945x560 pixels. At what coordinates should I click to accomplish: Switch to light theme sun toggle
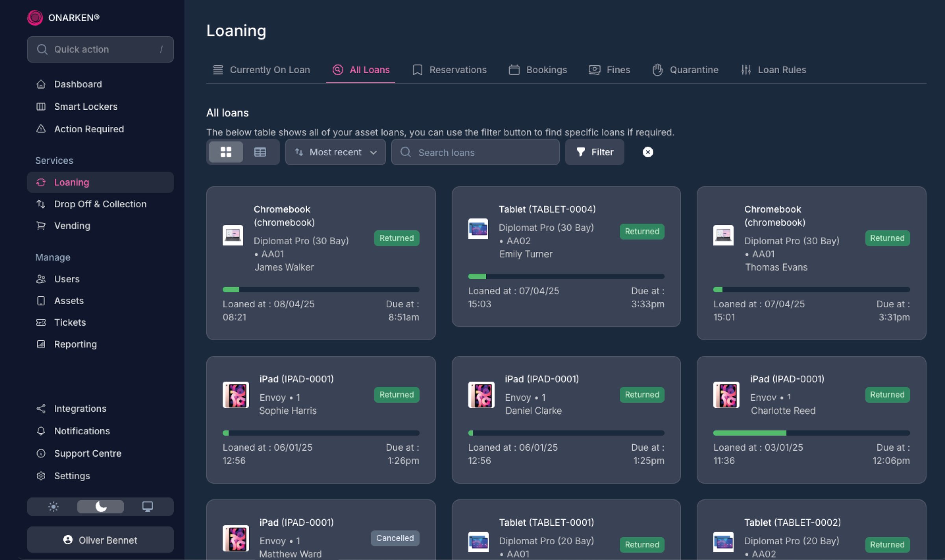pos(53,506)
